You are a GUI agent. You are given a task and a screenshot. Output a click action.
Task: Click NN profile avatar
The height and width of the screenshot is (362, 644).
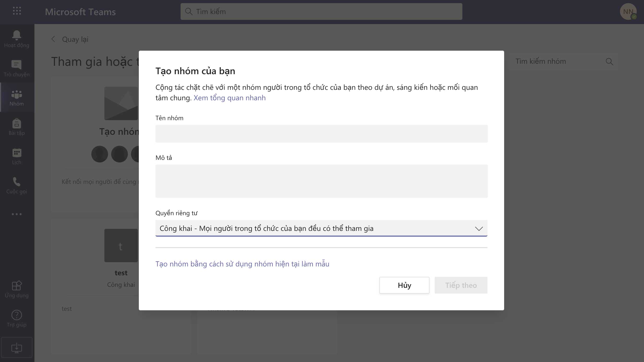628,11
